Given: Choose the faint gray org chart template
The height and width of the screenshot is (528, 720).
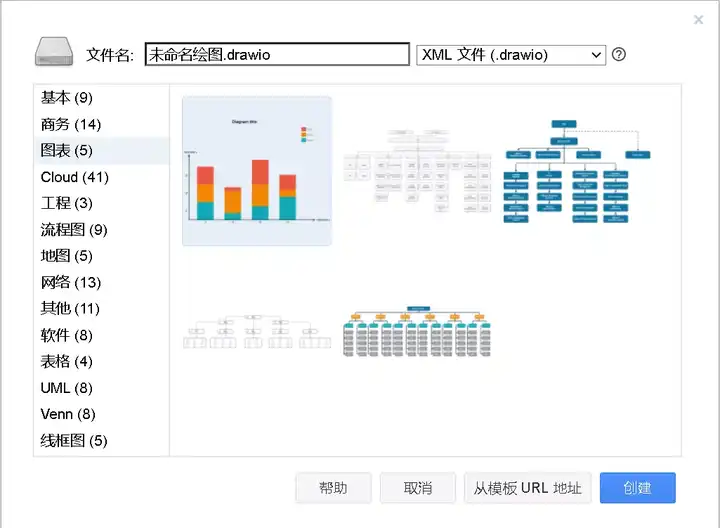Looking at the screenshot, I should pyautogui.click(x=417, y=171).
